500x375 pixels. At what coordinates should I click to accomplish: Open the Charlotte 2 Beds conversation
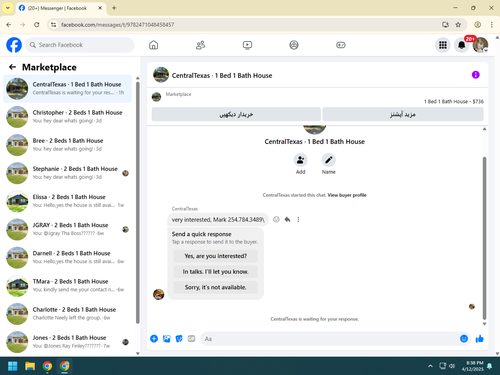click(68, 314)
